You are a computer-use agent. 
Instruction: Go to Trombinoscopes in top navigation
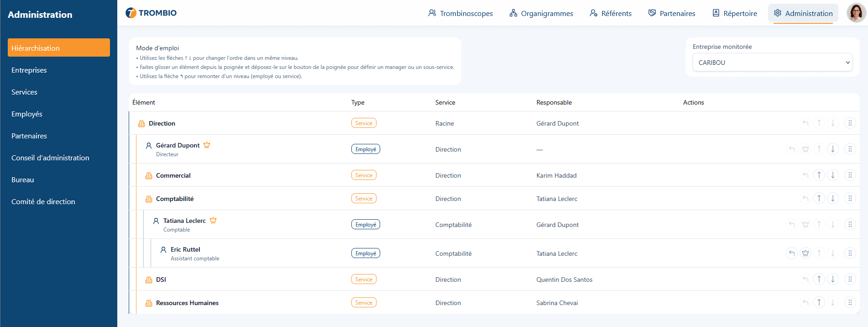coord(460,13)
